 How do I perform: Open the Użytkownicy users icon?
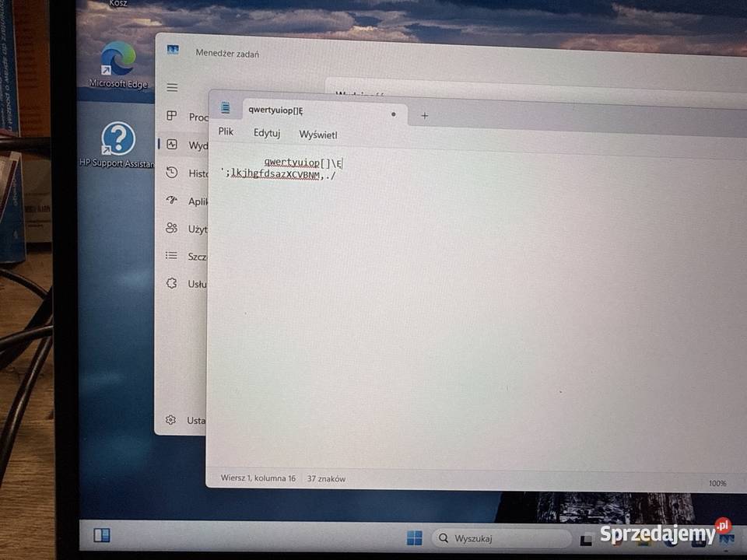[x=172, y=229]
